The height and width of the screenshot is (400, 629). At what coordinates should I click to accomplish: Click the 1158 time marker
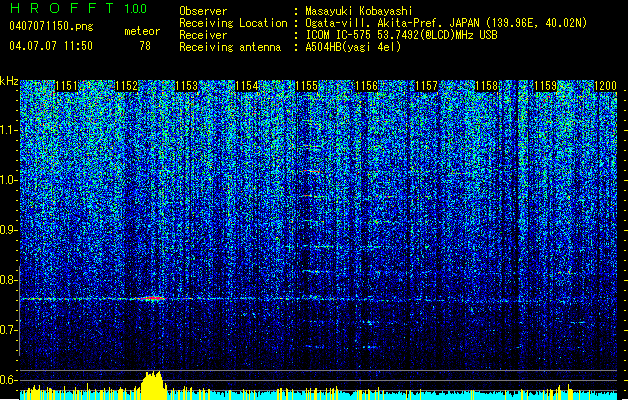click(x=486, y=86)
